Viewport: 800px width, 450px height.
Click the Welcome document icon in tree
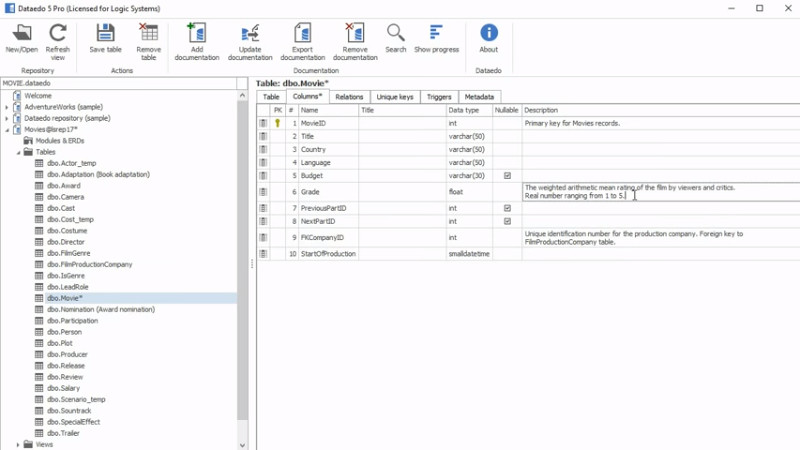point(17,95)
